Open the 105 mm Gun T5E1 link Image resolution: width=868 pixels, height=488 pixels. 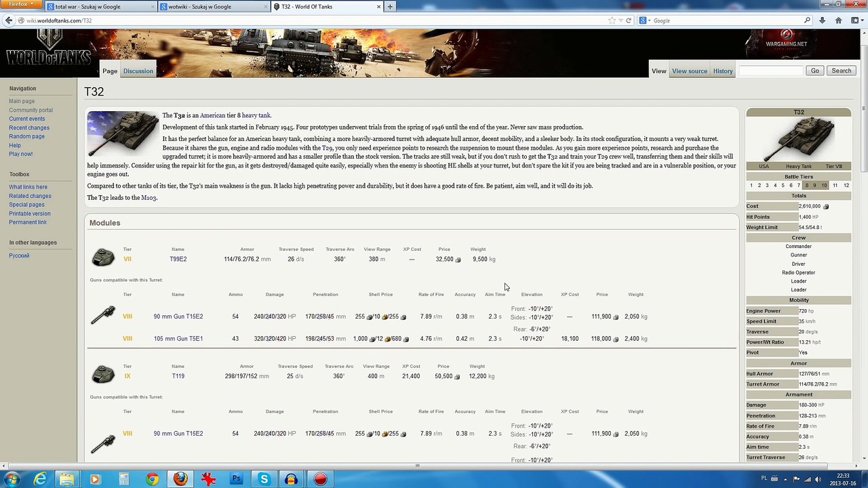pos(178,339)
